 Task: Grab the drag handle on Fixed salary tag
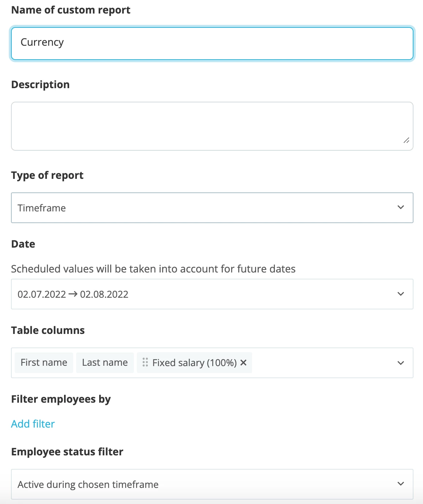[145, 362]
